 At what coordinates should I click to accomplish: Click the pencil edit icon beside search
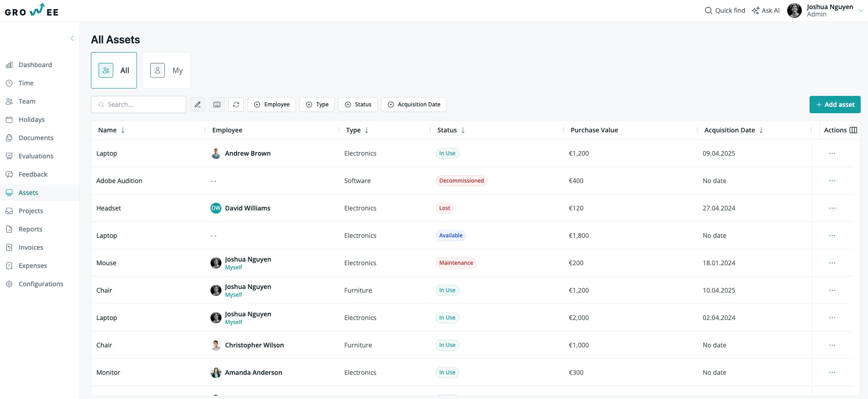coord(198,105)
